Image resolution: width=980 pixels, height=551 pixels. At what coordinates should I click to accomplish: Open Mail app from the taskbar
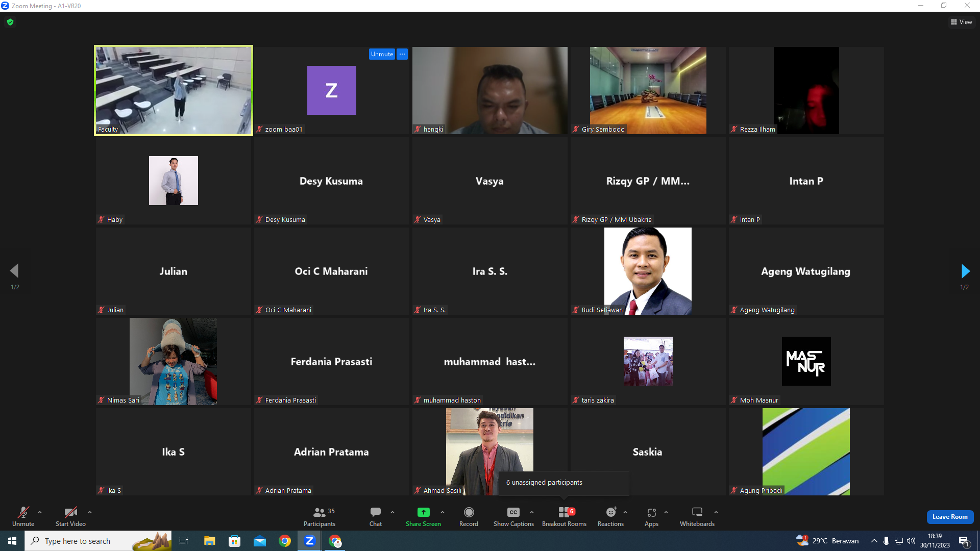click(260, 541)
